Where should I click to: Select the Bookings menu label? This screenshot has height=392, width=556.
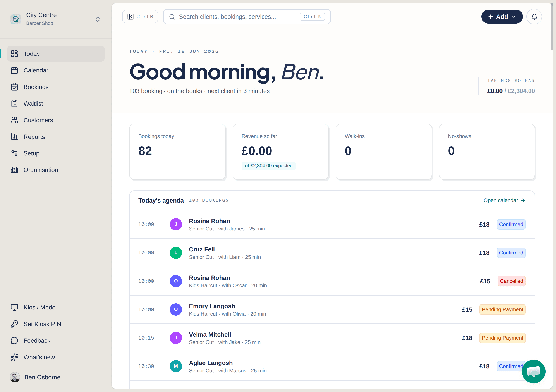pyautogui.click(x=36, y=87)
